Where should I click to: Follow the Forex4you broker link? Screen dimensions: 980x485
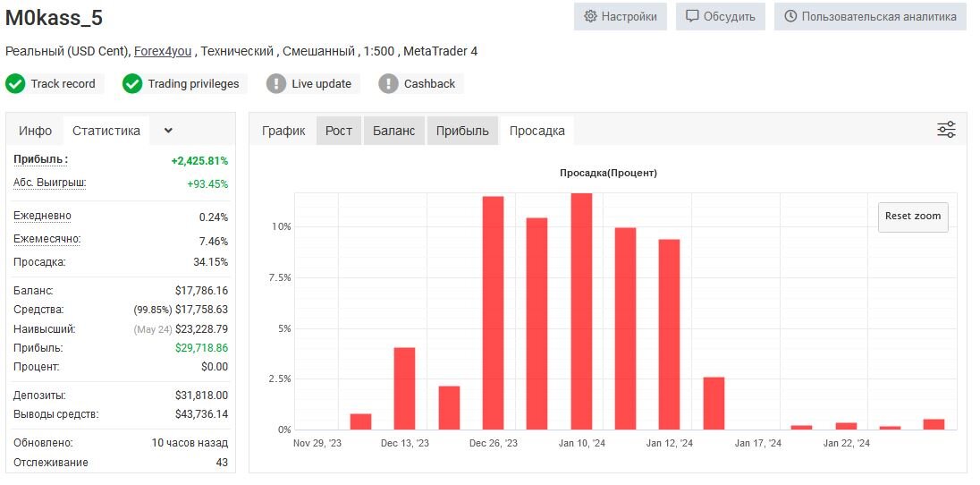[163, 51]
